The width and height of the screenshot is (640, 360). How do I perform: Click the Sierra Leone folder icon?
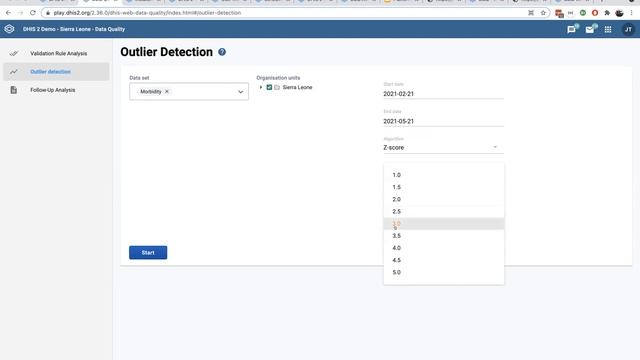pyautogui.click(x=277, y=87)
